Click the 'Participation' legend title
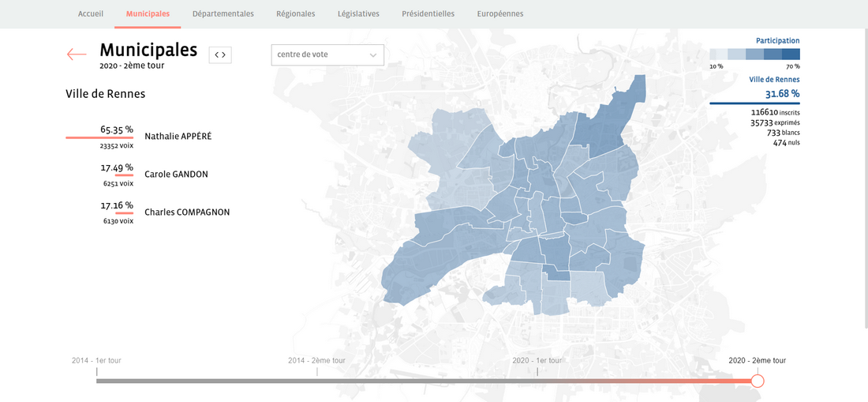Viewport: 868px width, 402px height. (x=778, y=40)
